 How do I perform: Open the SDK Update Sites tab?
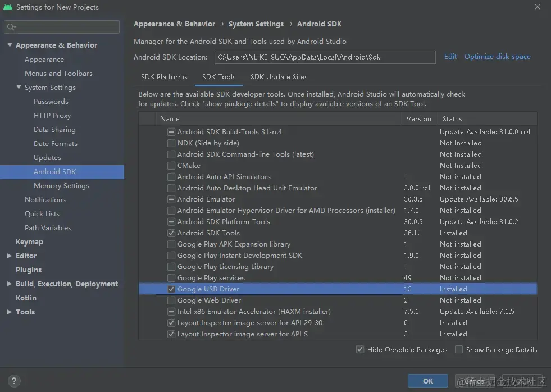point(279,77)
